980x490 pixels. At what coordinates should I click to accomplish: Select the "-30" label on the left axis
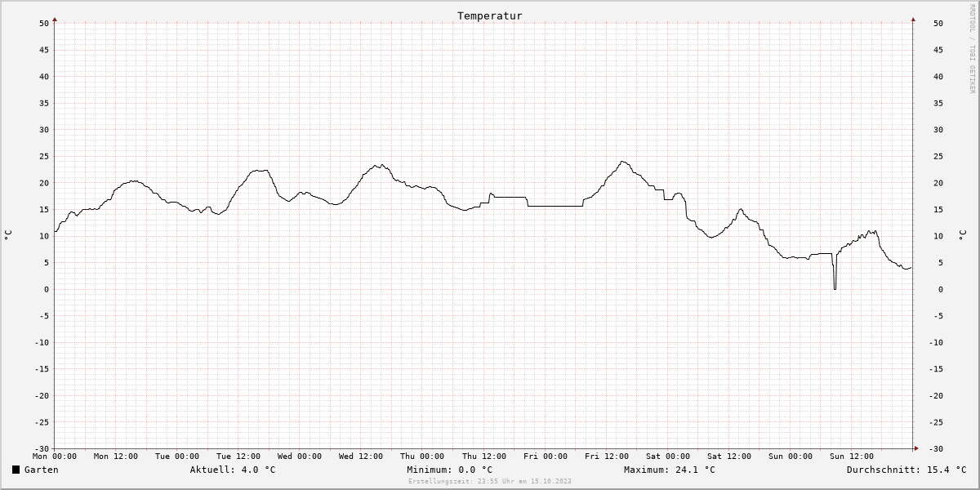42,449
